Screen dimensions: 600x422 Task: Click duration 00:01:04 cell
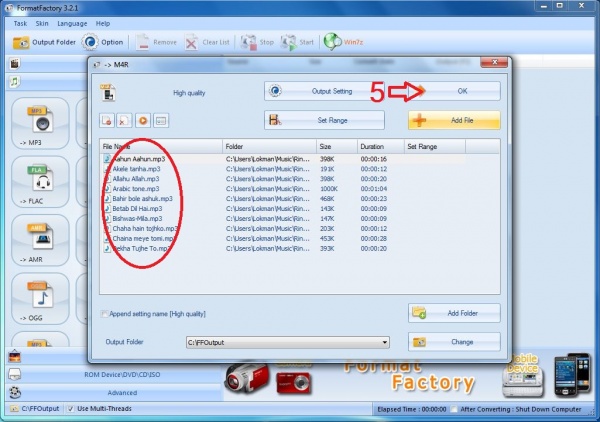point(373,189)
